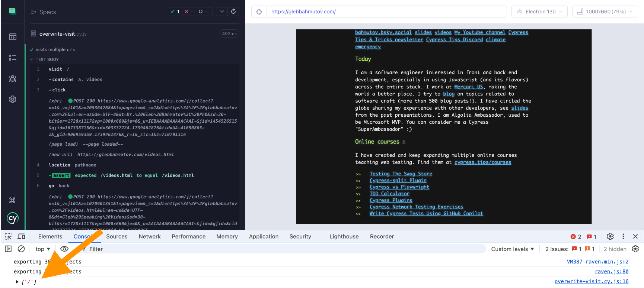This screenshot has height=288, width=644.
Task: Click the URL bar showing glebbahmutov.com
Action: pyautogui.click(x=386, y=12)
